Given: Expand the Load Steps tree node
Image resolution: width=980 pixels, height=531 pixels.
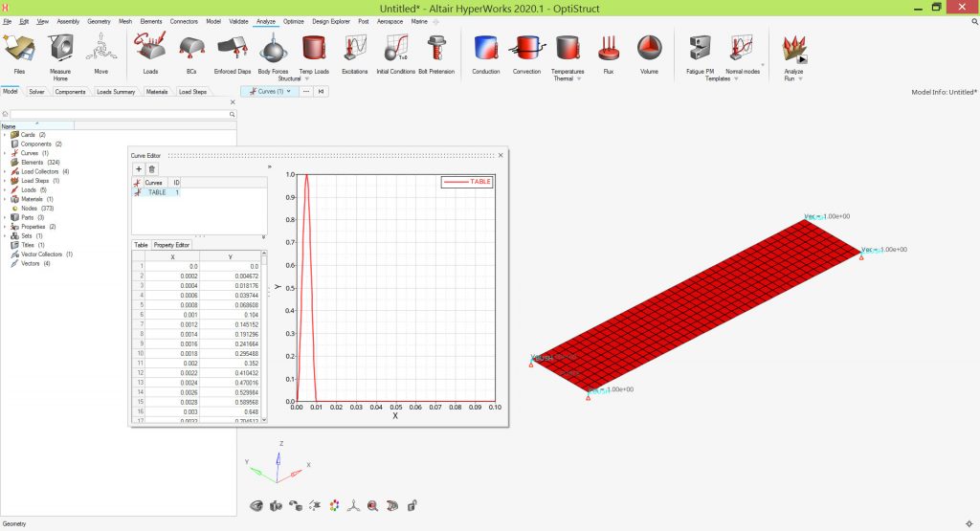Looking at the screenshot, I should 5,181.
